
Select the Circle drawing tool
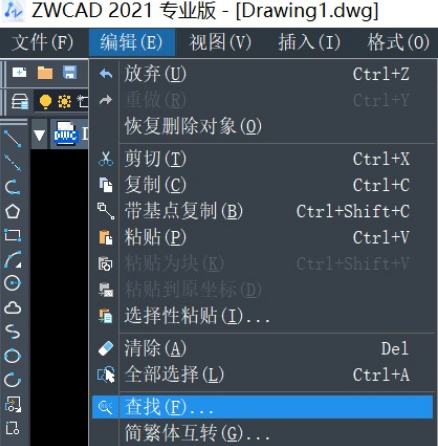(x=12, y=283)
